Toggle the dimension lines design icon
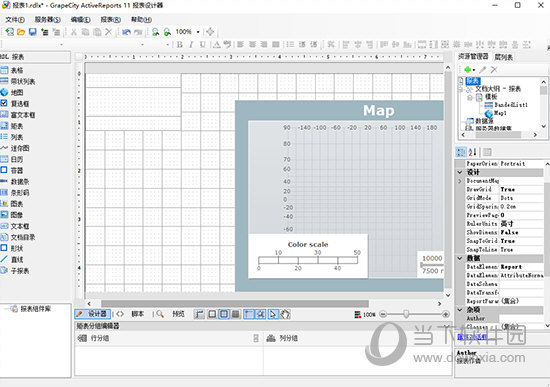Screen dimensions: 550x387 coord(199,314)
